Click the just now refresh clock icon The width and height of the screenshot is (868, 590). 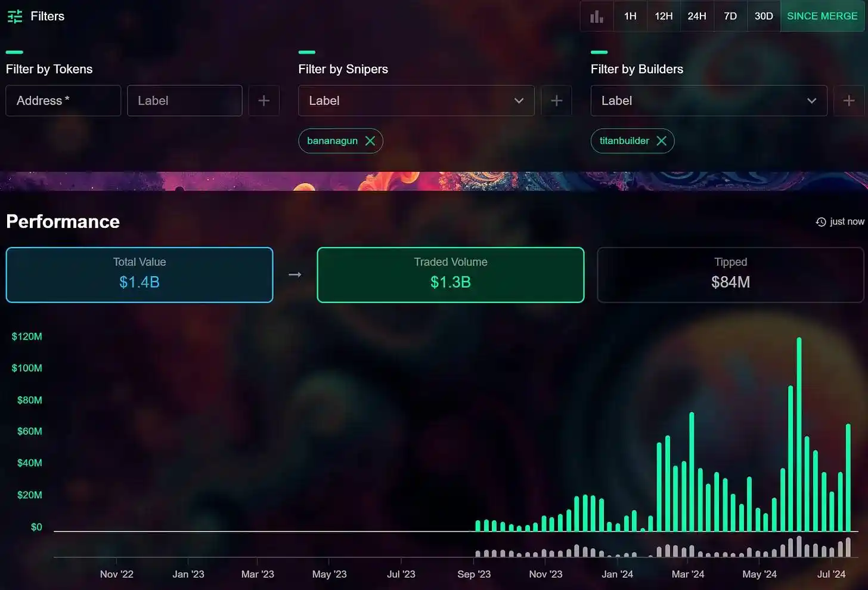(x=821, y=222)
